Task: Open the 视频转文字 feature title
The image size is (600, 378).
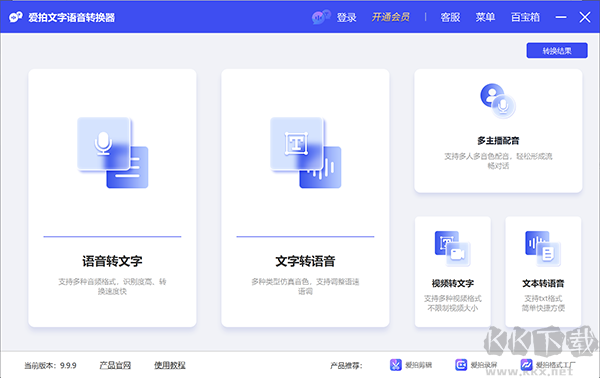Action: (453, 284)
